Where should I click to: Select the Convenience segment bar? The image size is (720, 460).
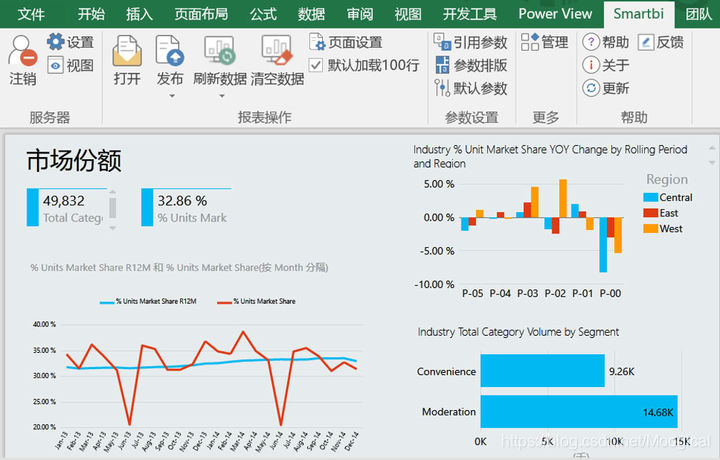[x=542, y=370]
